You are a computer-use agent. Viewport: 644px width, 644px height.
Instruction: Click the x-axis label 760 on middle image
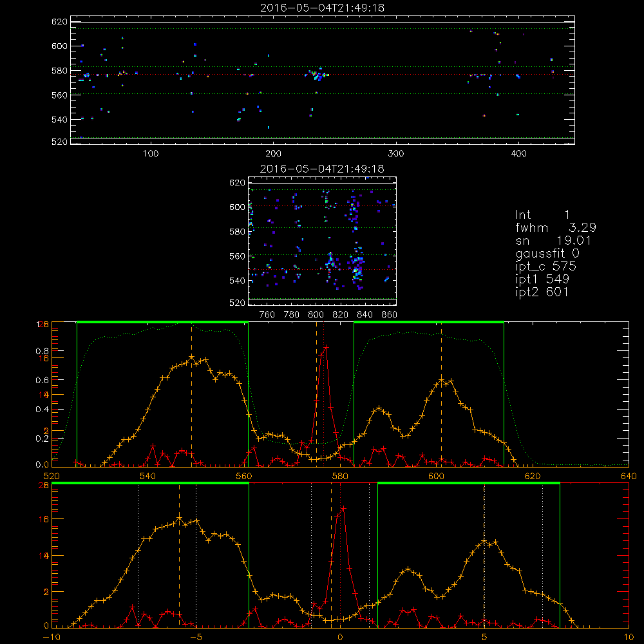[267, 315]
